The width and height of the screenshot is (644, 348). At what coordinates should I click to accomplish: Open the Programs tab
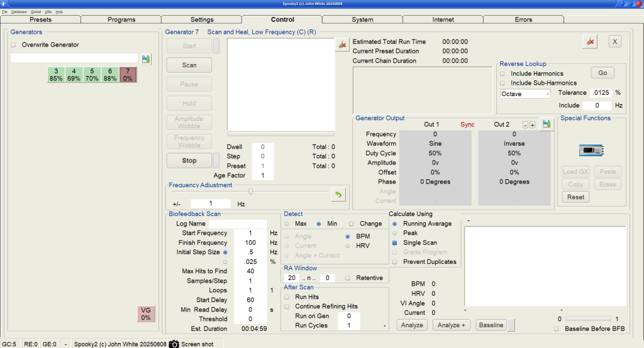coord(121,19)
